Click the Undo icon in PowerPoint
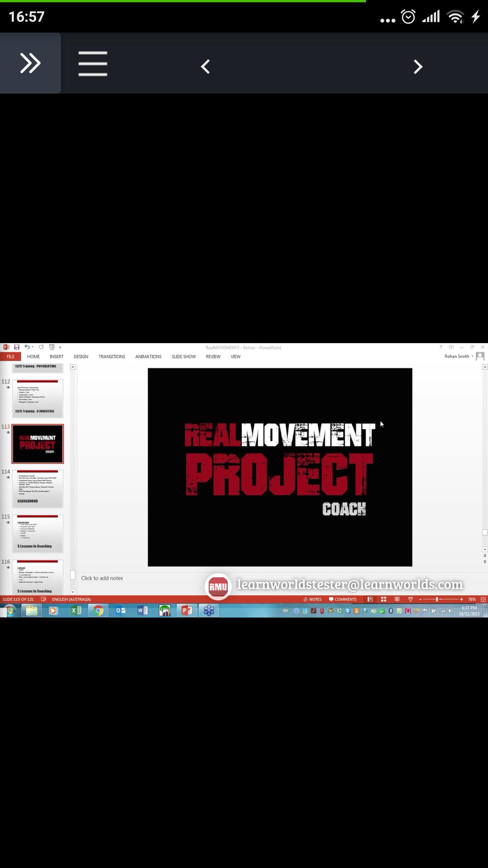Image resolution: width=488 pixels, height=868 pixels. coord(27,347)
